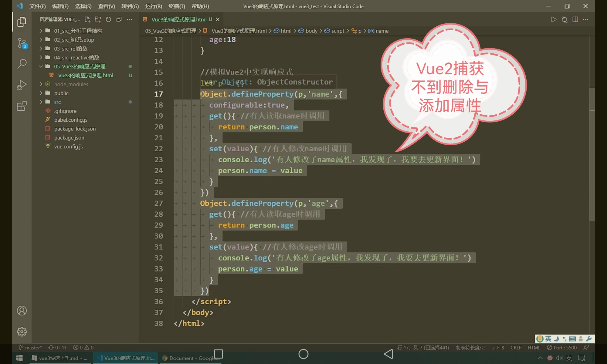
Task: Click the master branch in status bar
Action: click(x=30, y=348)
